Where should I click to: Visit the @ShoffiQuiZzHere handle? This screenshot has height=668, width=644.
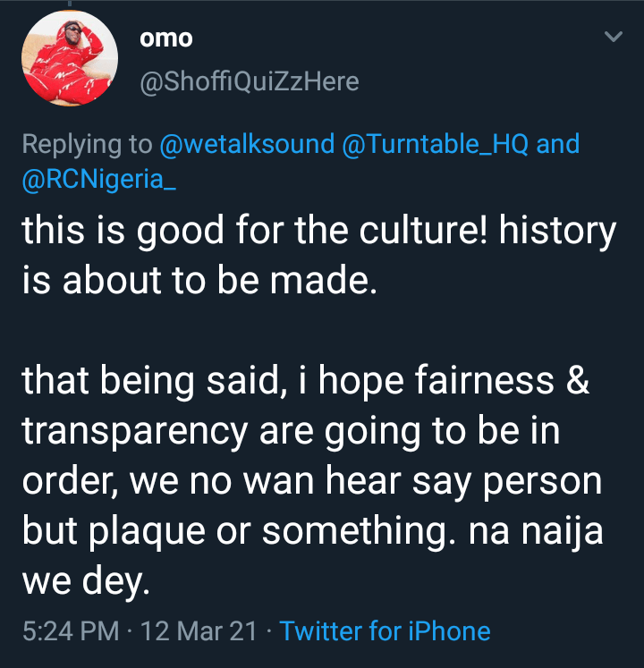click(x=250, y=82)
